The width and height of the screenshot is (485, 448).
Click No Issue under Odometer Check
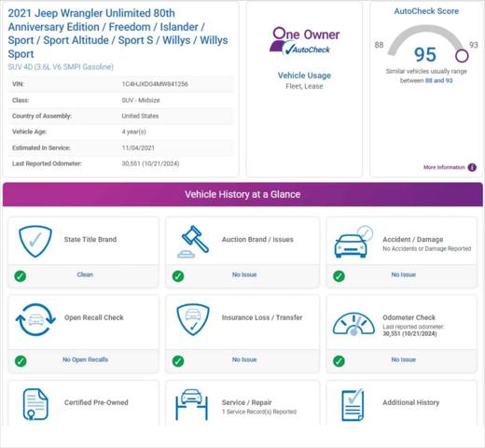[403, 359]
